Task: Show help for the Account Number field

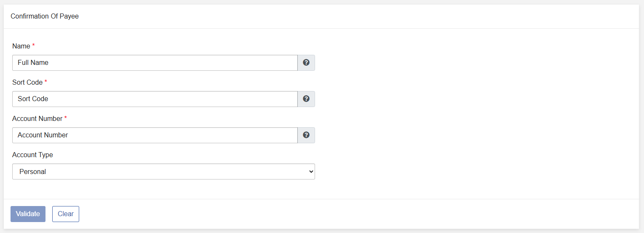Action: click(x=306, y=135)
